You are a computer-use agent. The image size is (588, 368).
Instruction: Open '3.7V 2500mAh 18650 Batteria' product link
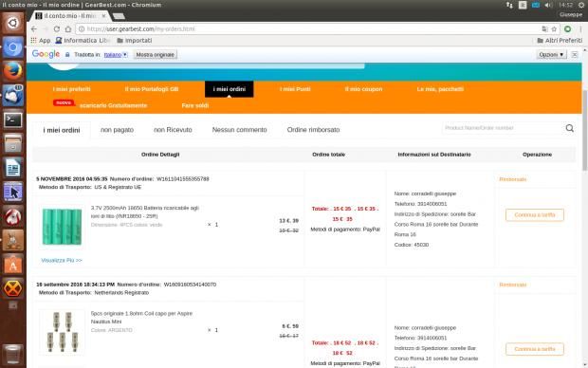click(145, 212)
